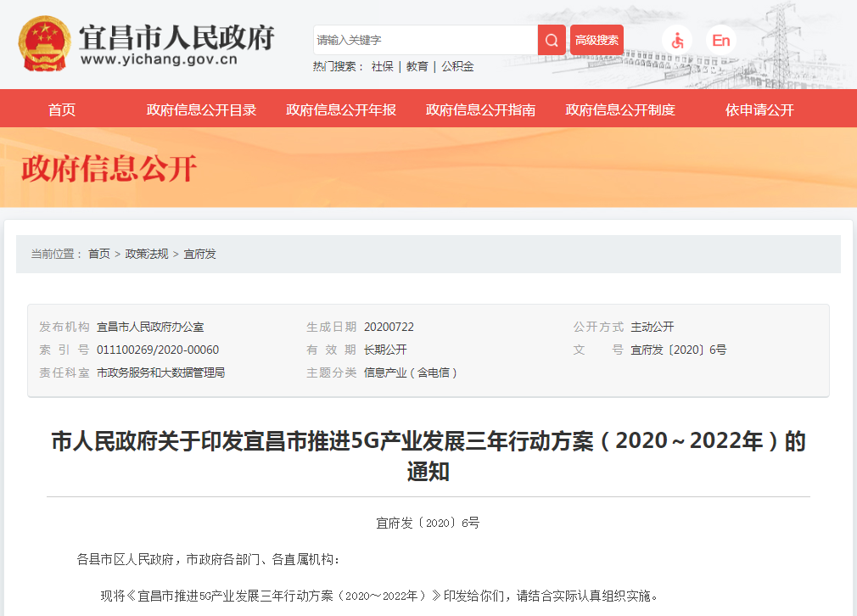This screenshot has width=857, height=616.
Task: Open 政府信息公开目录 in navigation bar
Action: click(x=201, y=109)
